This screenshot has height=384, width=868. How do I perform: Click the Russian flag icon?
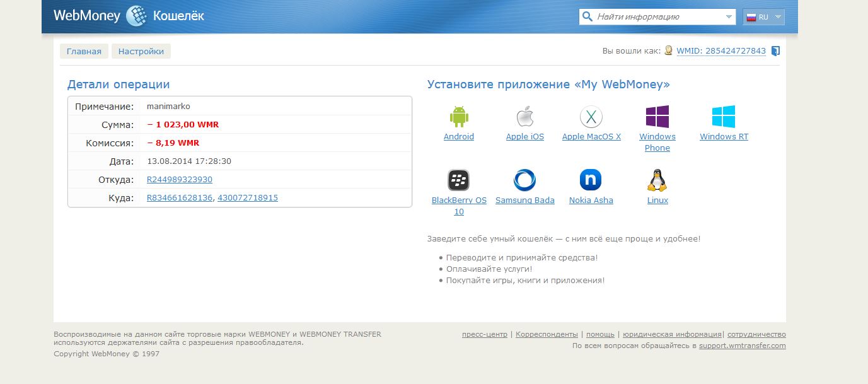click(x=751, y=17)
